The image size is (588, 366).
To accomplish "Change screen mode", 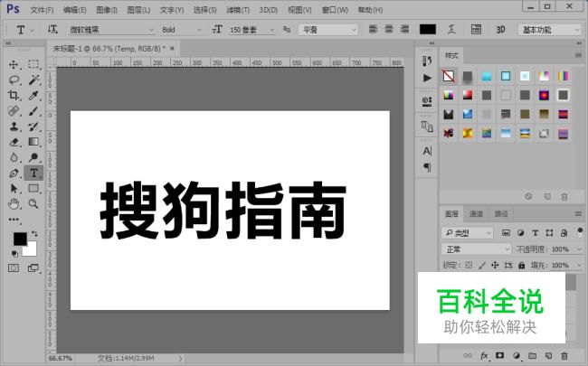I will click(33, 267).
